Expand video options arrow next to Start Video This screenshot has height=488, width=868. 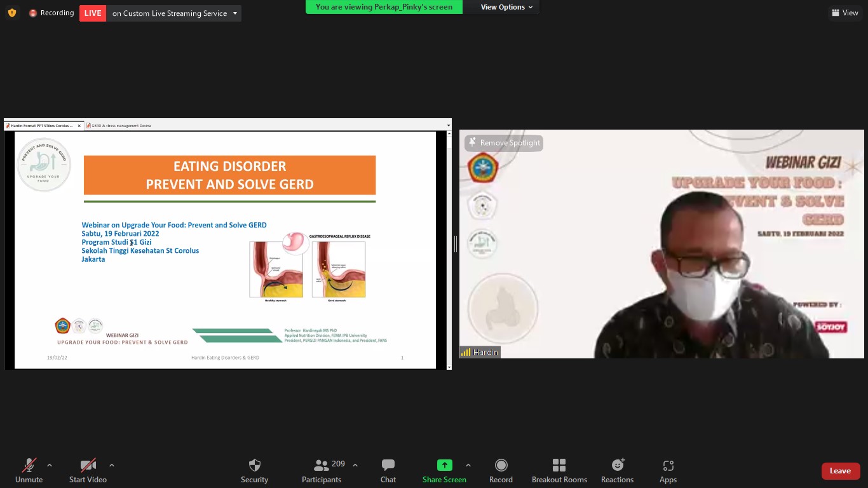point(112,465)
